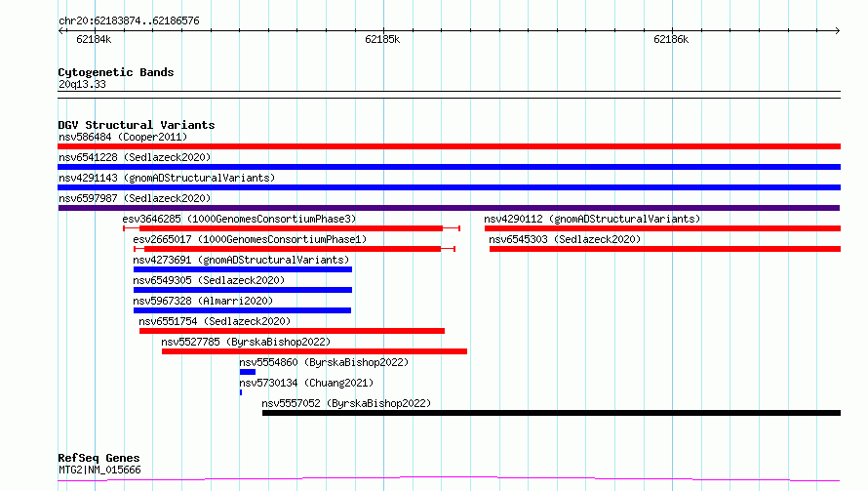Viewport: 868px width, 491px height.
Task: Open the esv2665017 1000GenomesConsortiumPhase1 label
Action: tap(250, 239)
